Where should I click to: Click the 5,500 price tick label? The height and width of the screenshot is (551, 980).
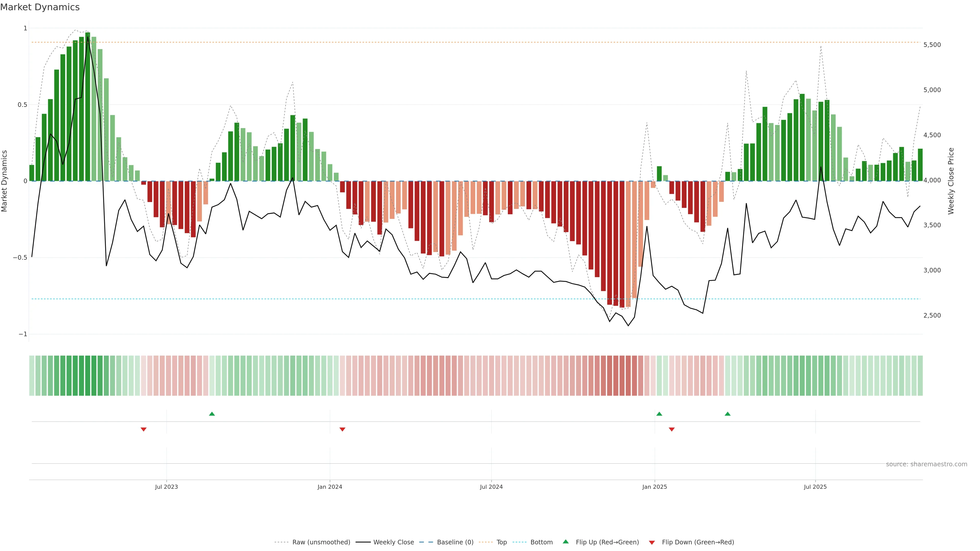932,45
